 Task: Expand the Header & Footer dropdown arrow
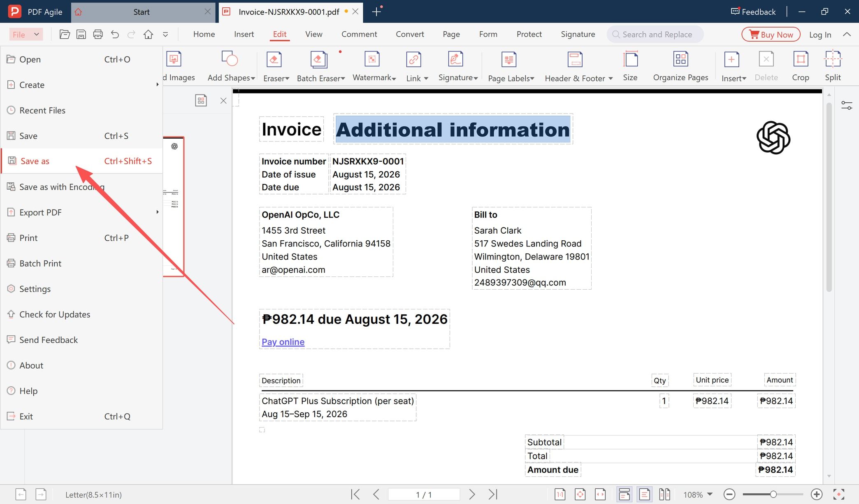611,79
